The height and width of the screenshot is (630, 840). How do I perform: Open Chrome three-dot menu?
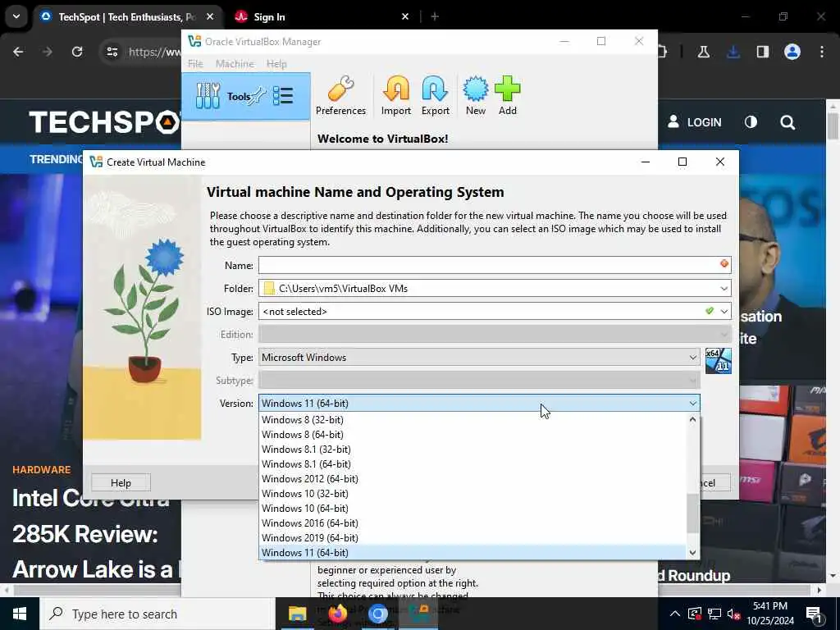click(822, 52)
